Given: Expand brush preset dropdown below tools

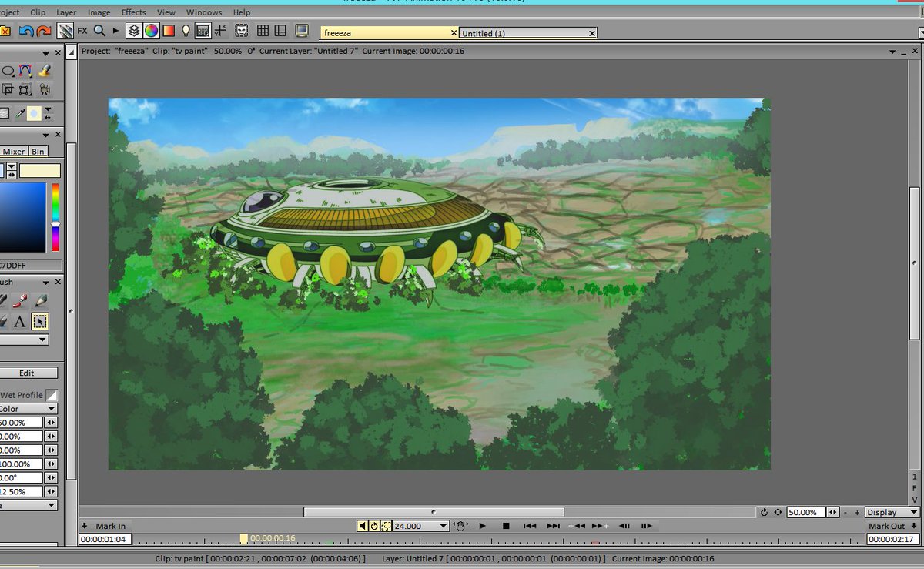Looking at the screenshot, I should click(24, 340).
